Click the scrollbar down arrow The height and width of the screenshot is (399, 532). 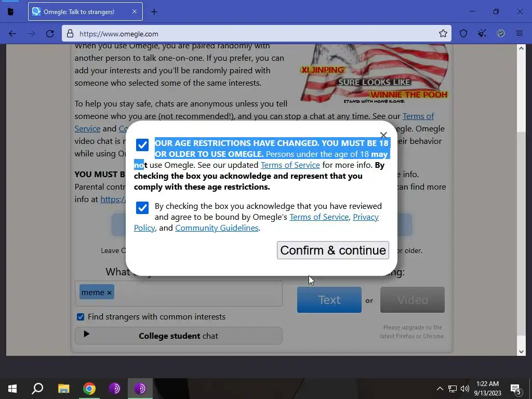[521, 352]
